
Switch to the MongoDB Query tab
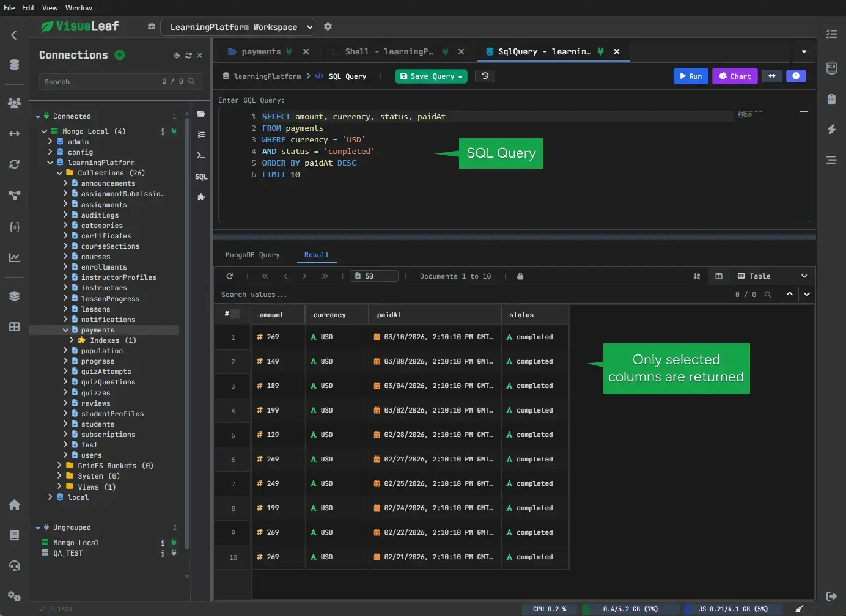(x=252, y=255)
